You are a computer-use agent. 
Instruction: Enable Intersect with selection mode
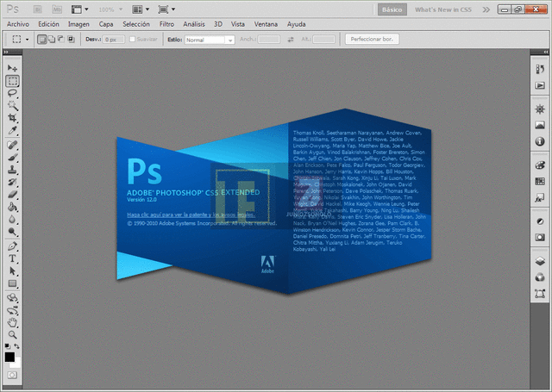pyautogui.click(x=71, y=40)
